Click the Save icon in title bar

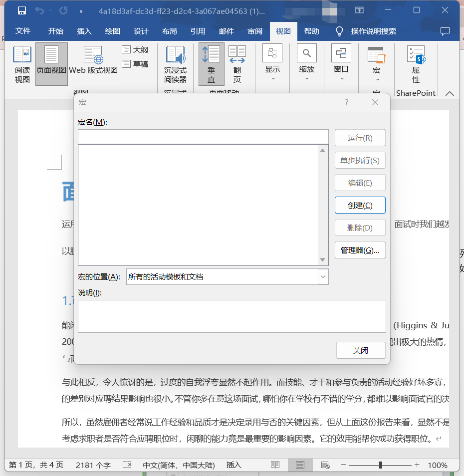(x=22, y=10)
